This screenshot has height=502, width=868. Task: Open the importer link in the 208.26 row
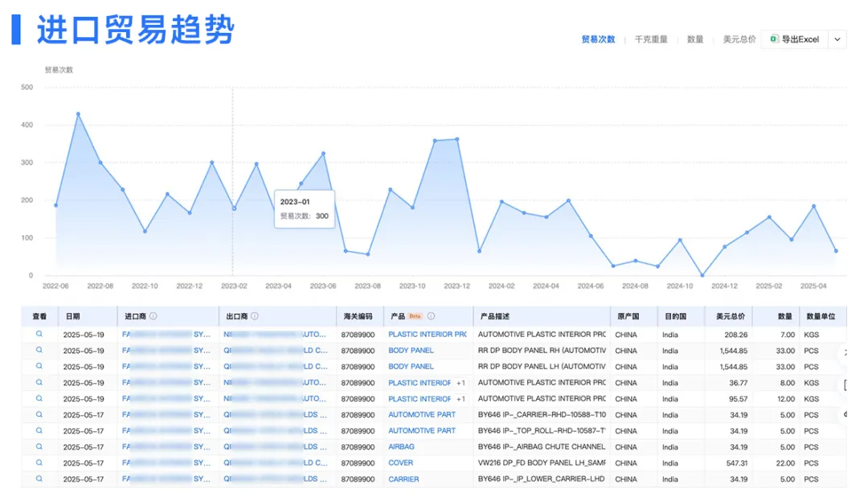click(166, 335)
